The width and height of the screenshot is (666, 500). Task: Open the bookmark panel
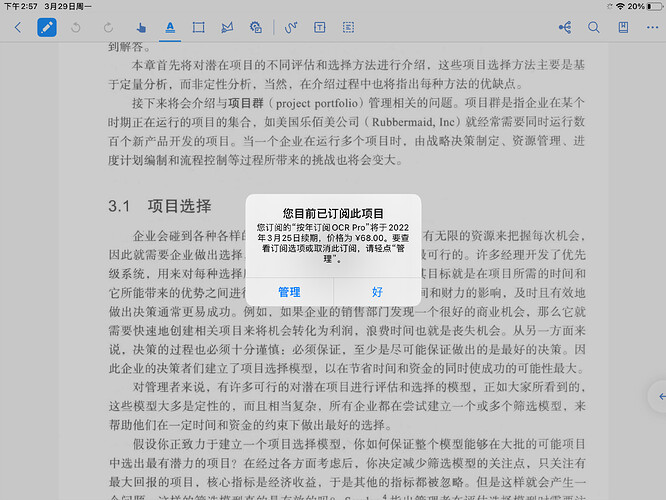(x=623, y=28)
